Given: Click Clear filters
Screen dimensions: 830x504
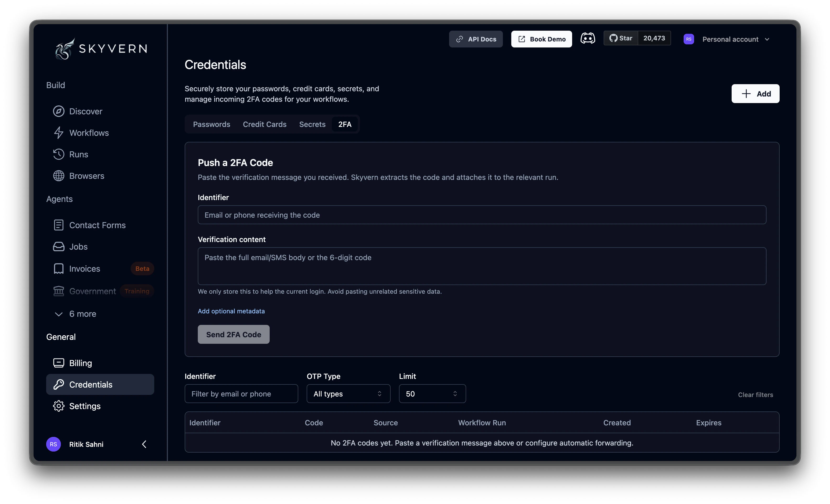Looking at the screenshot, I should (x=755, y=394).
